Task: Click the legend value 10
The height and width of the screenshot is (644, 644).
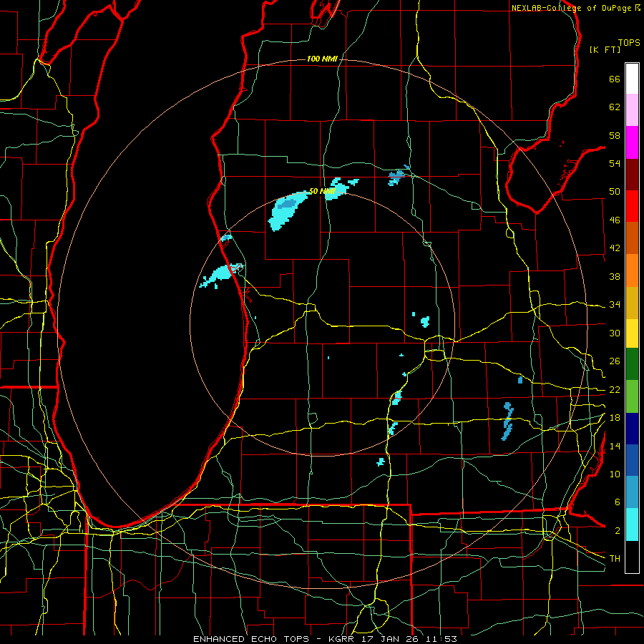Action: tap(615, 474)
